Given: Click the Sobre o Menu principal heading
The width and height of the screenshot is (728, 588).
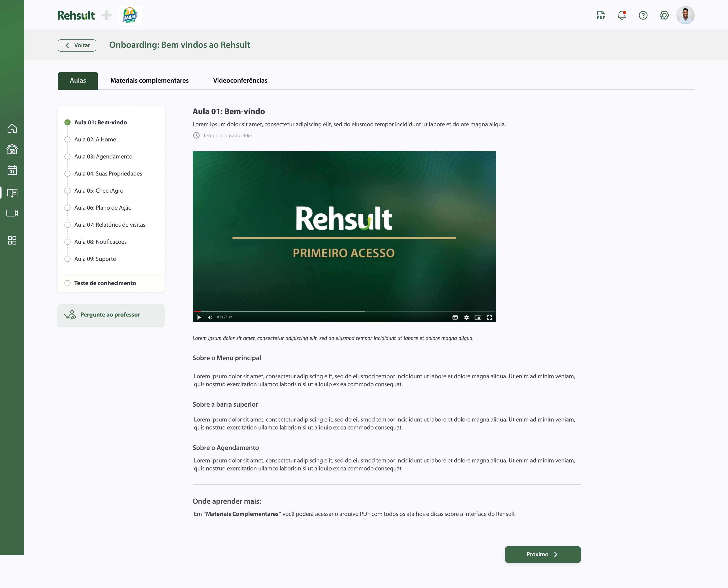Looking at the screenshot, I should 227,358.
